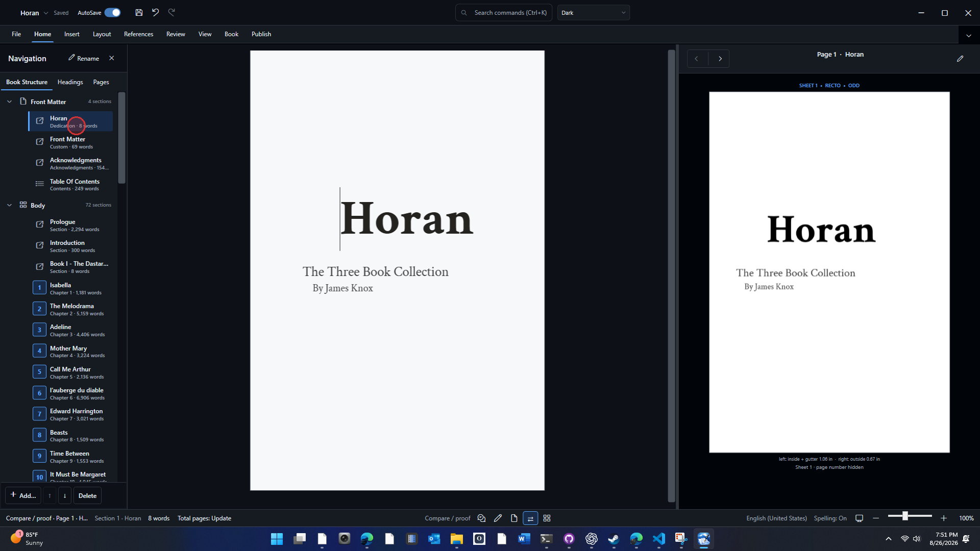The image size is (980, 551).
Task: Click Spelling: On in status bar
Action: pyautogui.click(x=830, y=518)
